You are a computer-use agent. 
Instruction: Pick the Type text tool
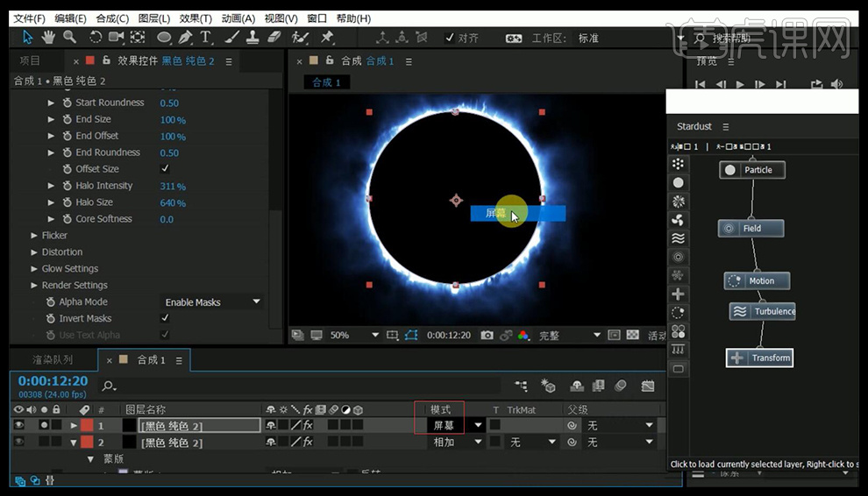click(206, 37)
